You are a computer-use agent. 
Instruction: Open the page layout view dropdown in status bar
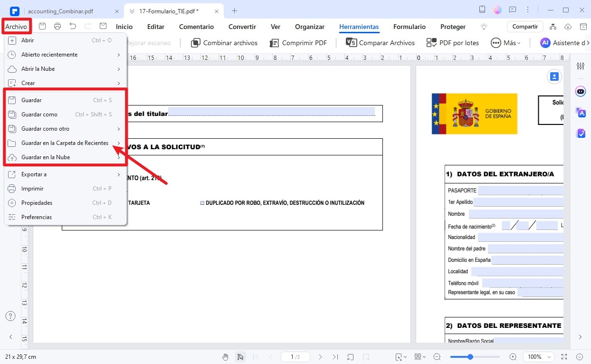point(419,357)
